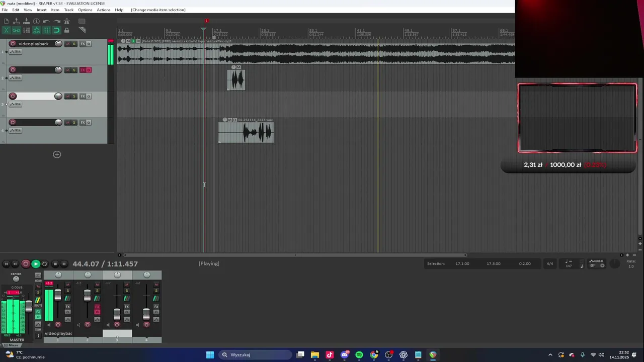Open the File menu
This screenshot has height=362, width=644.
tap(5, 10)
